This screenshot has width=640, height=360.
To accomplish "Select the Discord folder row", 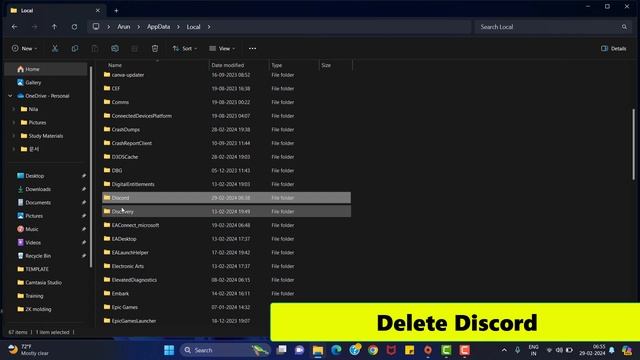I will (226, 198).
